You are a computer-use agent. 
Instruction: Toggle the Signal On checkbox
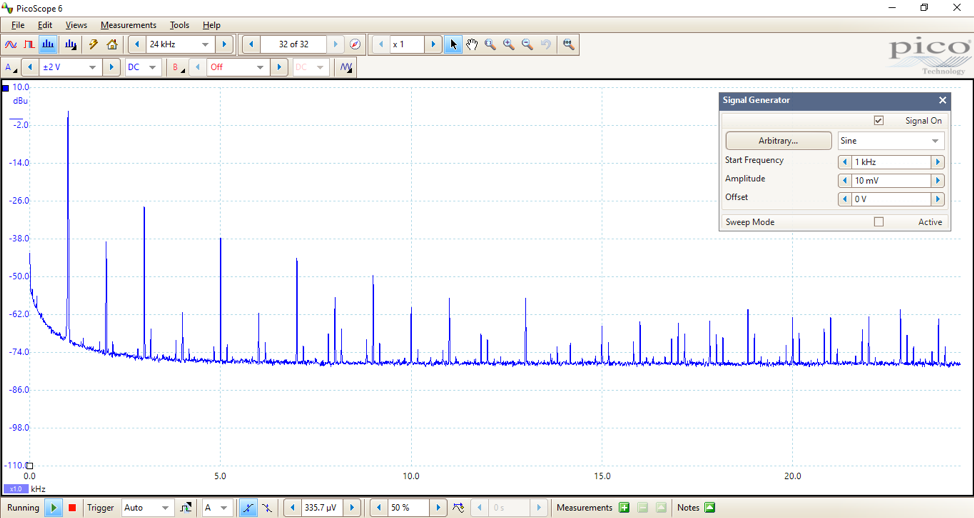[x=878, y=120]
